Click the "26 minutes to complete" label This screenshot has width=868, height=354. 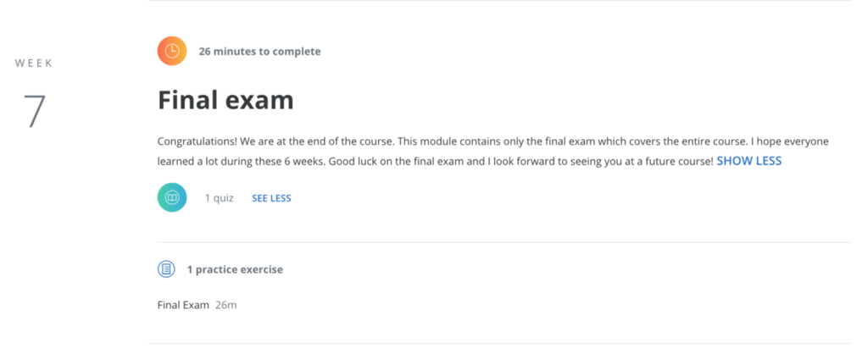(x=259, y=52)
